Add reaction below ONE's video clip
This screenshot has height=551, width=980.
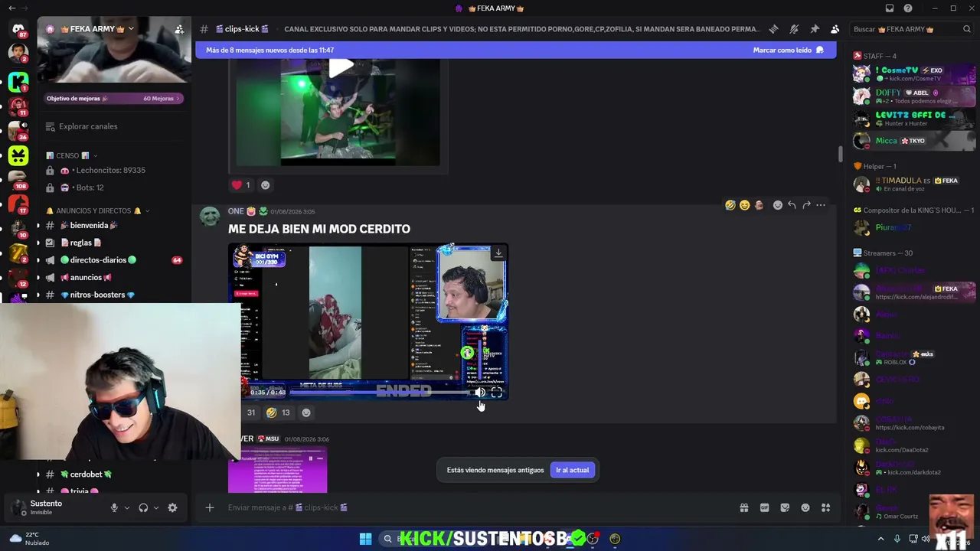(x=306, y=412)
